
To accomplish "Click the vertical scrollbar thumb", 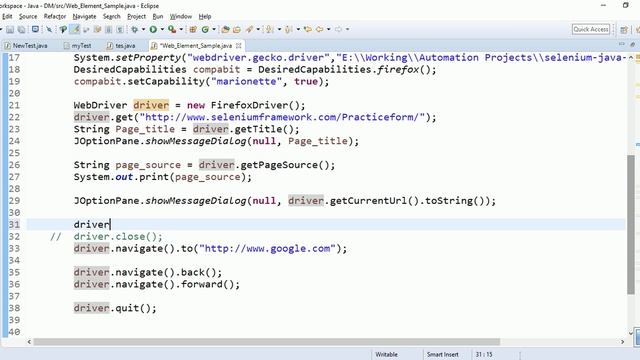I will (631, 224).
